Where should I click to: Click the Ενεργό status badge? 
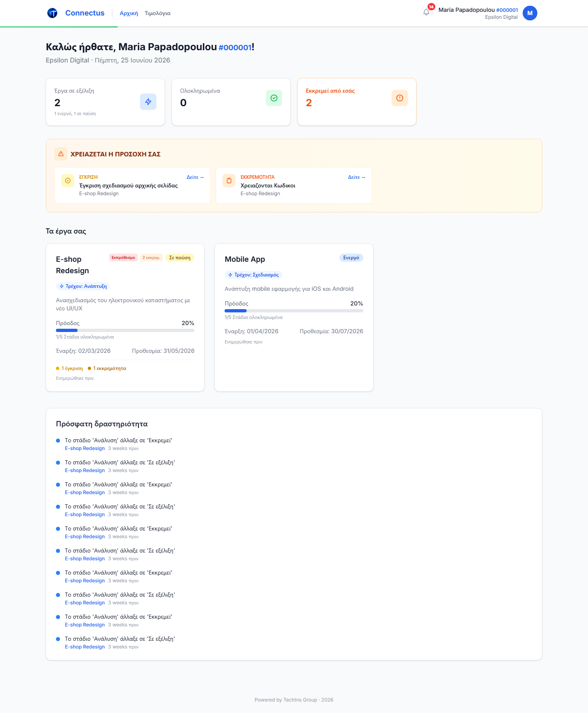pos(351,258)
